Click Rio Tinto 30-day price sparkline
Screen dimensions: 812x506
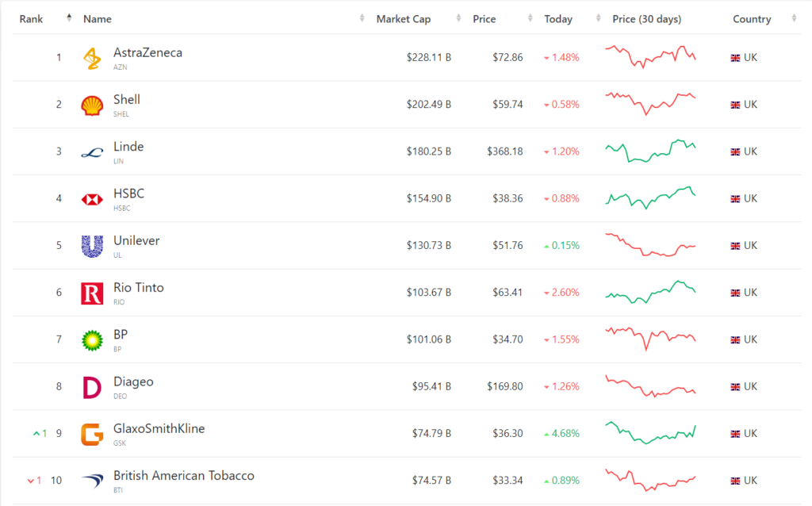(x=650, y=292)
